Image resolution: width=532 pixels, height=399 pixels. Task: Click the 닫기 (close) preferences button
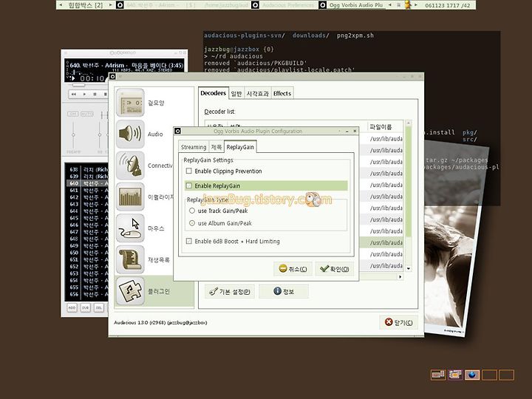click(x=399, y=322)
